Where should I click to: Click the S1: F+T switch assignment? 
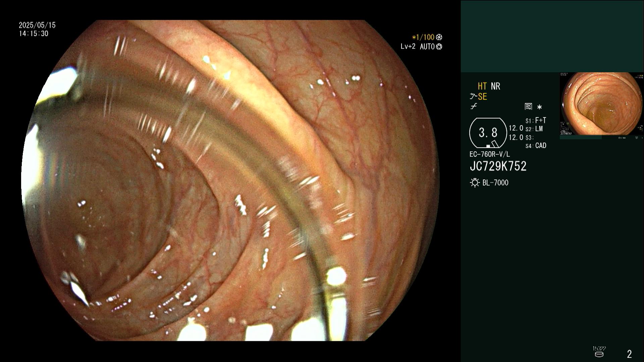click(x=536, y=120)
